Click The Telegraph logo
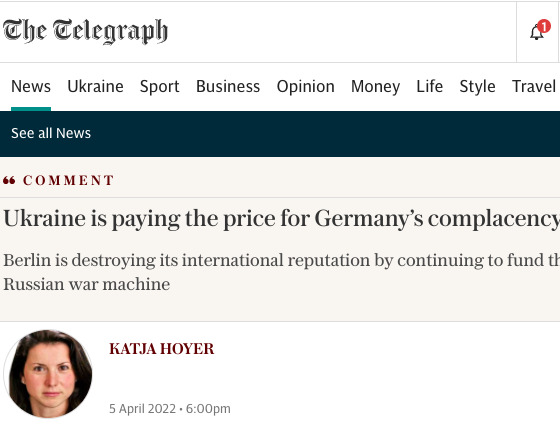Image resolution: width=560 pixels, height=427 pixels. click(x=85, y=31)
